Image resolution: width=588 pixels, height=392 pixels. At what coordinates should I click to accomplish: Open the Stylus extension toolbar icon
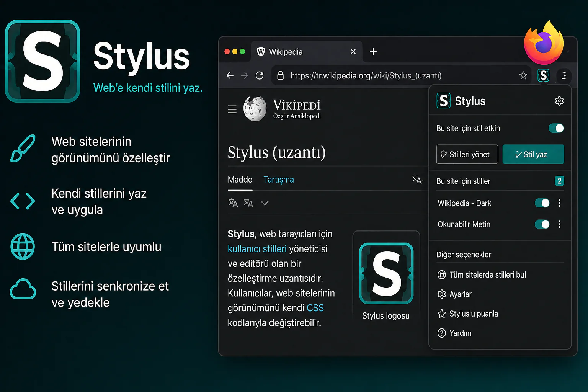(x=543, y=75)
